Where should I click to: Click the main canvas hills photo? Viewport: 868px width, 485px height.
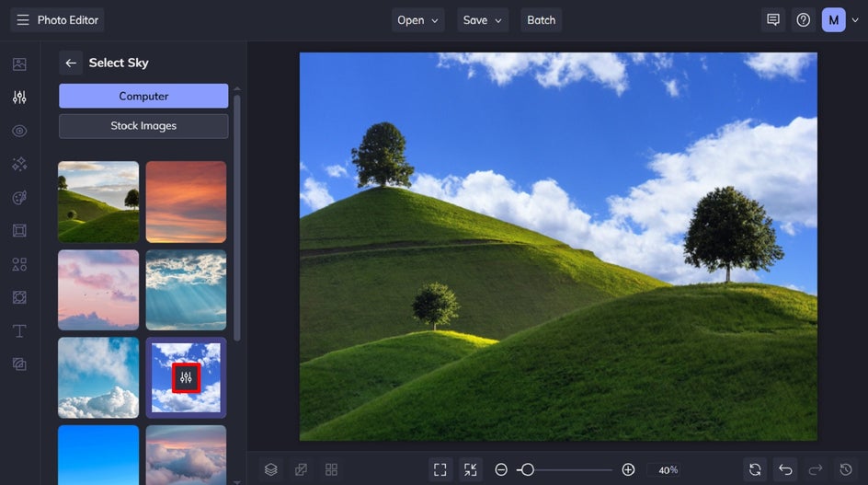(558, 247)
